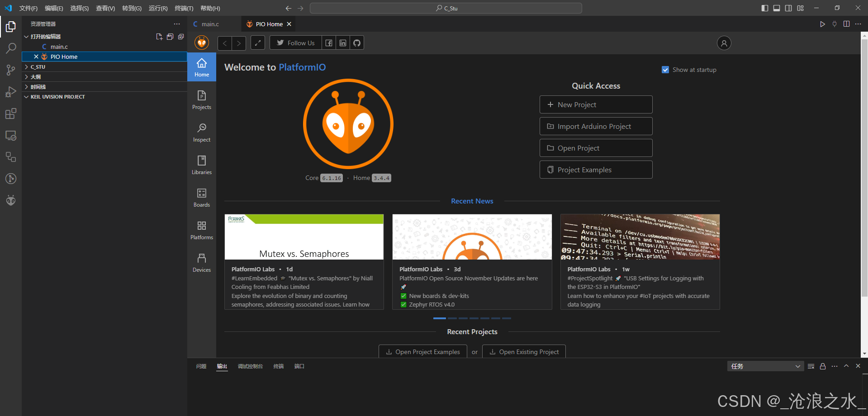Click the C_Stu command center search box
This screenshot has height=416, width=868.
click(446, 8)
